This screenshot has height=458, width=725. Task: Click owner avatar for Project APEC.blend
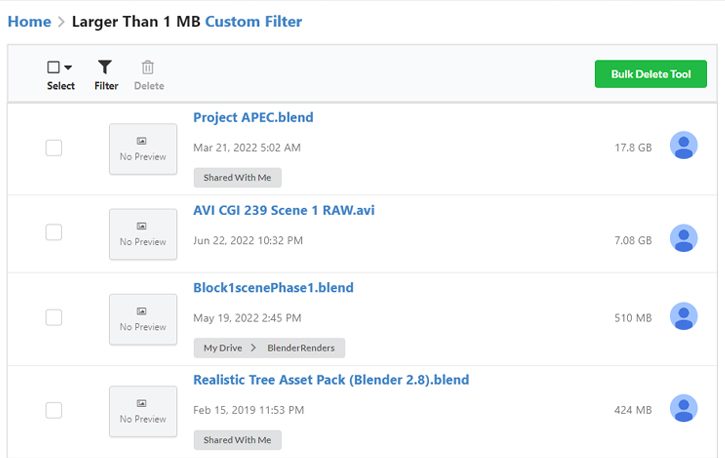click(683, 145)
